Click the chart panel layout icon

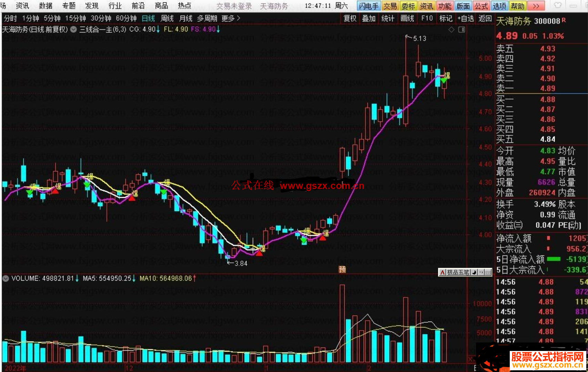coord(462,30)
